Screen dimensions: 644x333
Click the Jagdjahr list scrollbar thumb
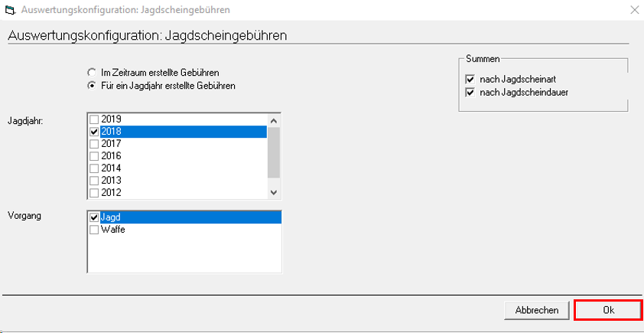pyautogui.click(x=273, y=152)
